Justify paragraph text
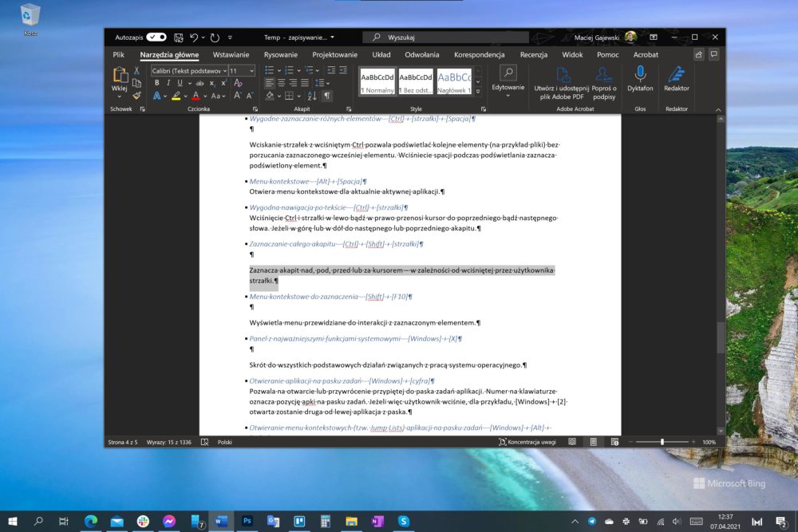798x532 pixels. pyautogui.click(x=304, y=83)
